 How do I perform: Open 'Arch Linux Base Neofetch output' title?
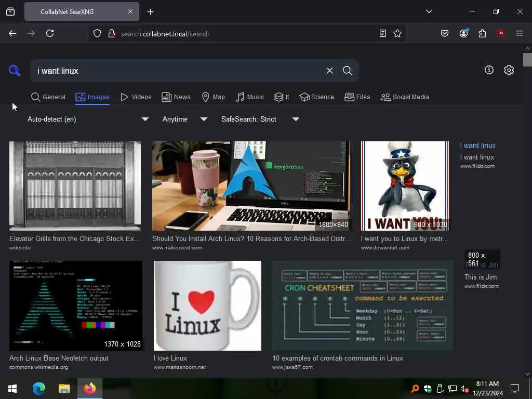59,358
